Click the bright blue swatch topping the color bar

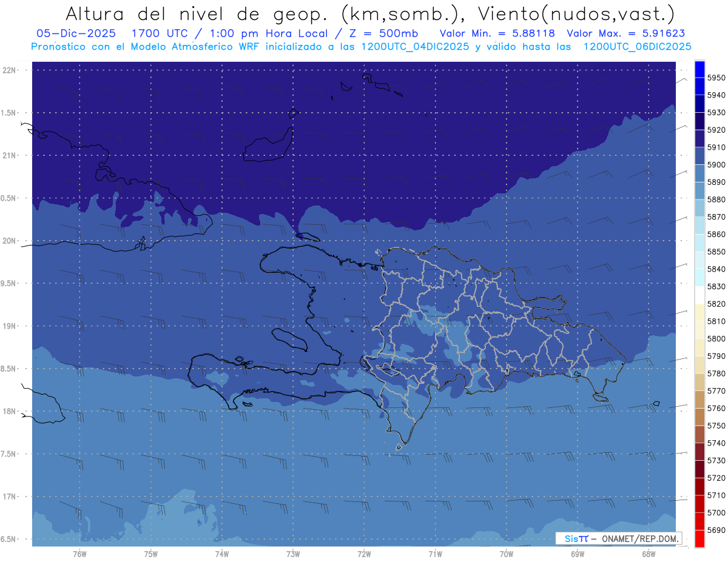[x=699, y=69]
